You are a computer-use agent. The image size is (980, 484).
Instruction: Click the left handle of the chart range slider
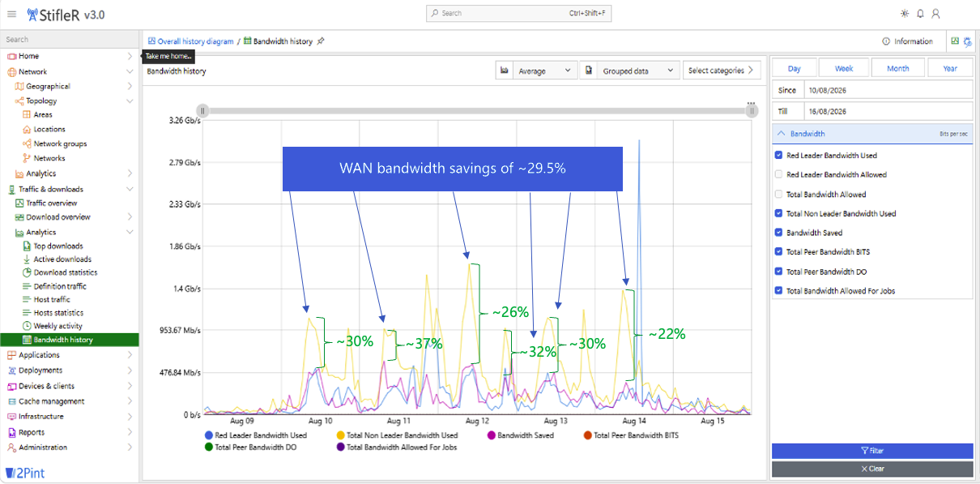(x=203, y=111)
